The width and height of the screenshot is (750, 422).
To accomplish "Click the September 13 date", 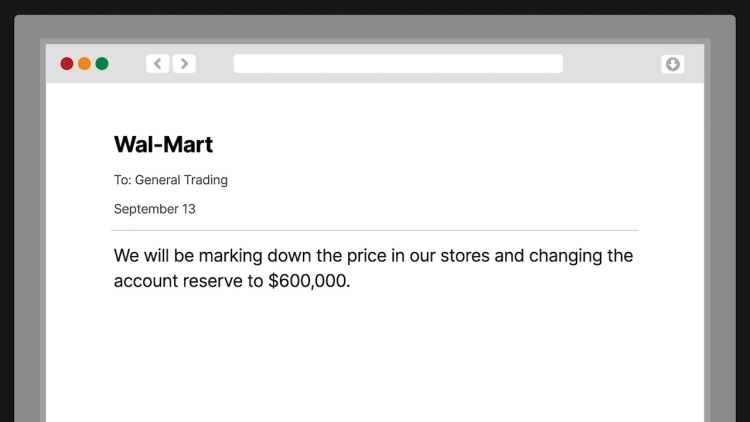I will coord(154,209).
